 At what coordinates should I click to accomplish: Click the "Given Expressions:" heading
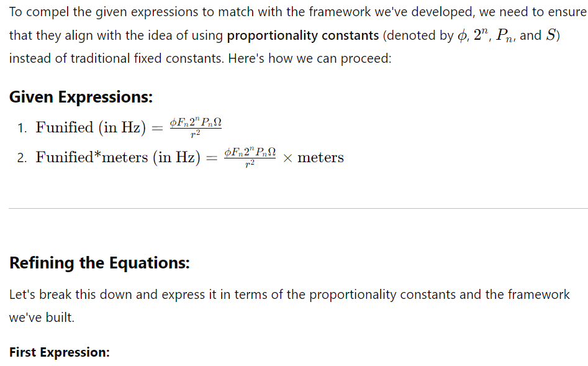point(81,97)
